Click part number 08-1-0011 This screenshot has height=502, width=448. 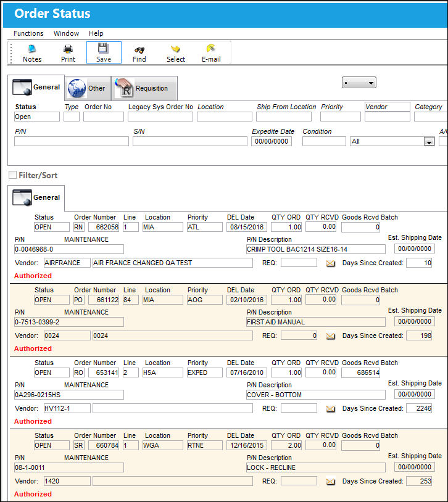69,467
